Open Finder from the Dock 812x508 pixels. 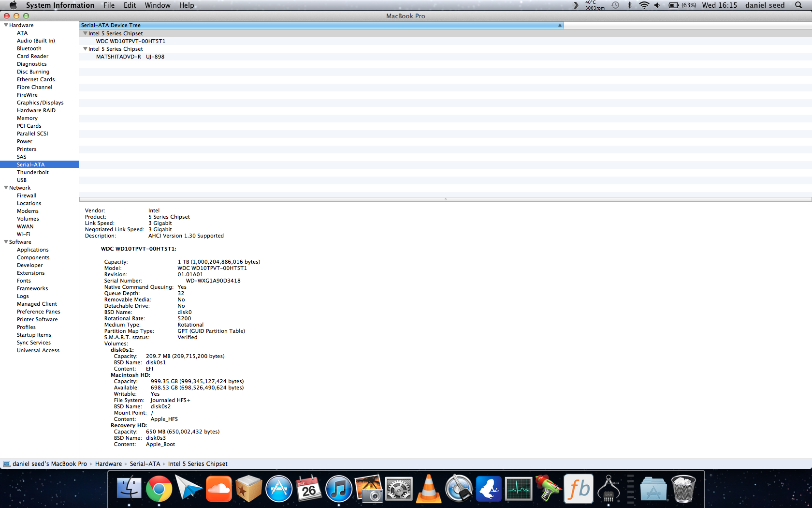click(129, 489)
